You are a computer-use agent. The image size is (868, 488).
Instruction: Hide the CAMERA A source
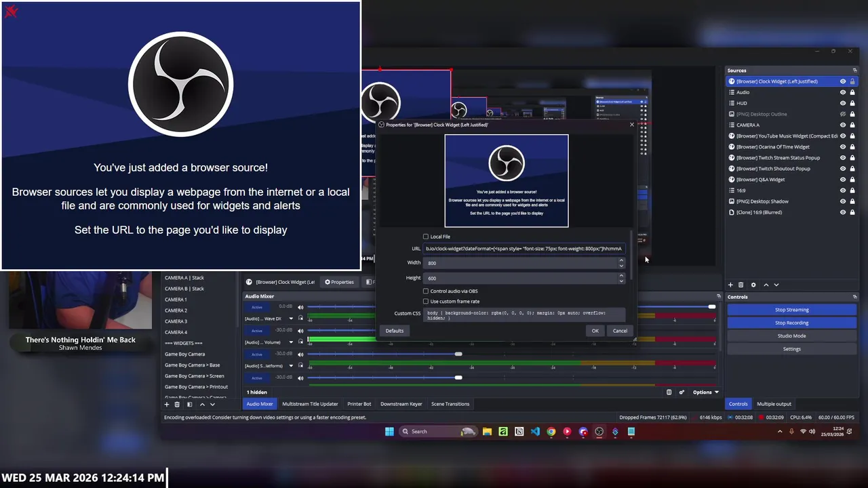[x=843, y=125]
